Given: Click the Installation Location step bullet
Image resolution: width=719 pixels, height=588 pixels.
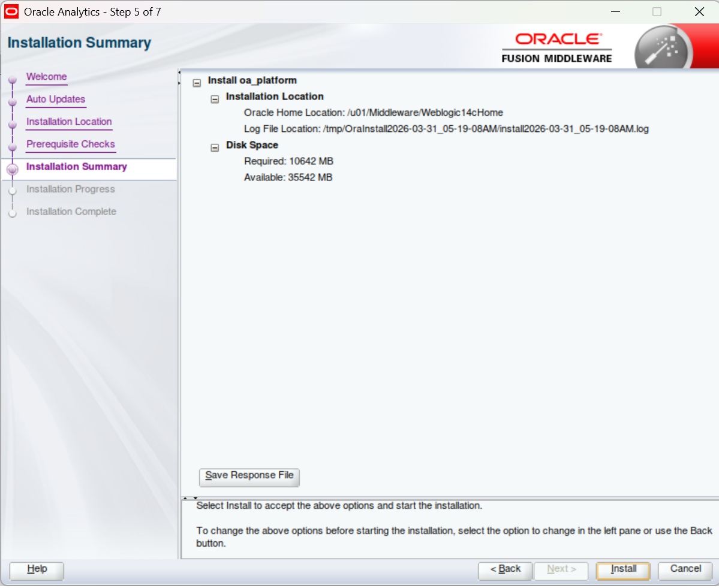Looking at the screenshot, I should point(13,124).
